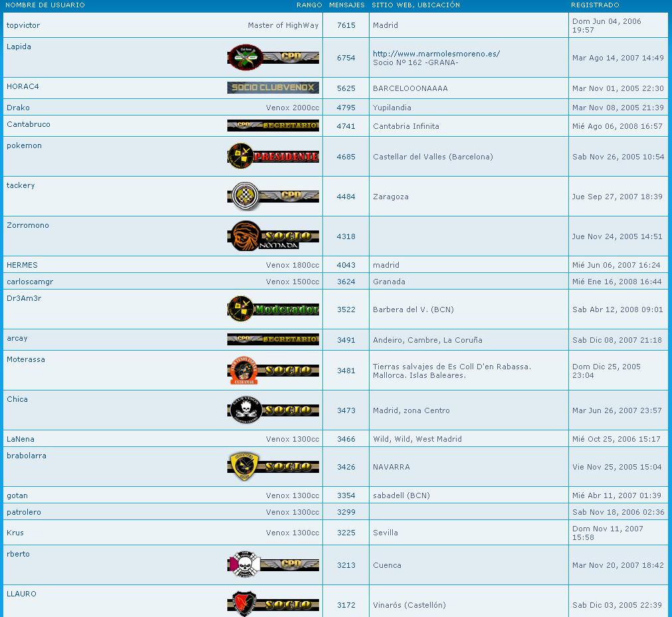The image size is (672, 617).
Task: Open the profile of user Moterassa
Action: [26, 359]
